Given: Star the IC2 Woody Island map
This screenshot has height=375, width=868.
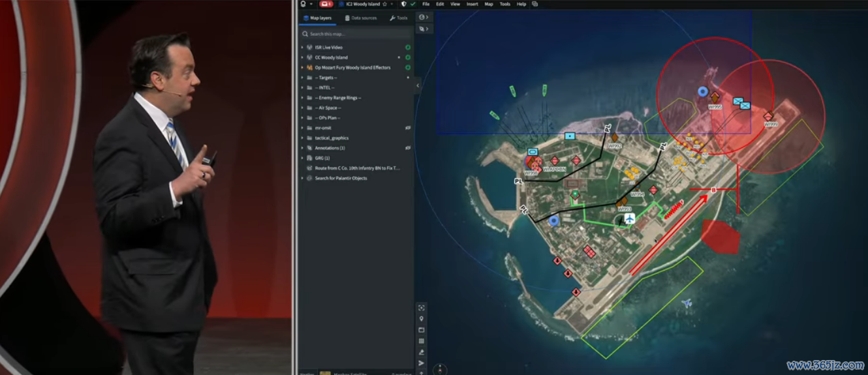Looking at the screenshot, I should tap(385, 4).
